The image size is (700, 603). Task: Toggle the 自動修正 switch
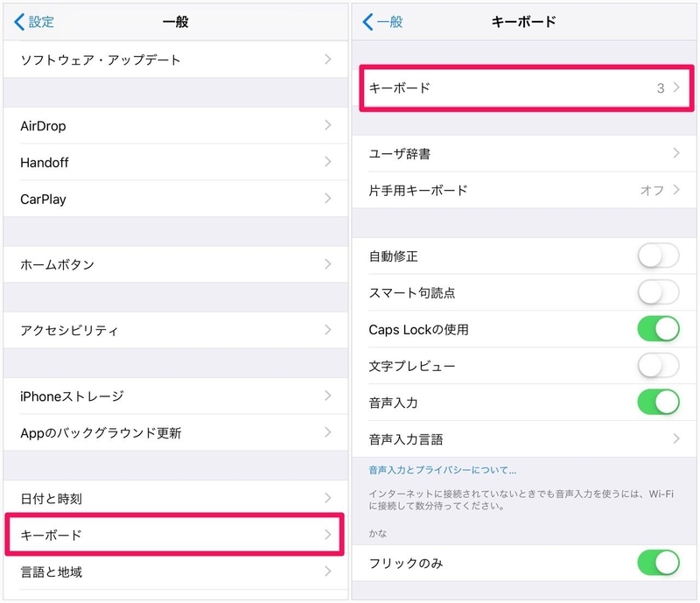tap(658, 256)
